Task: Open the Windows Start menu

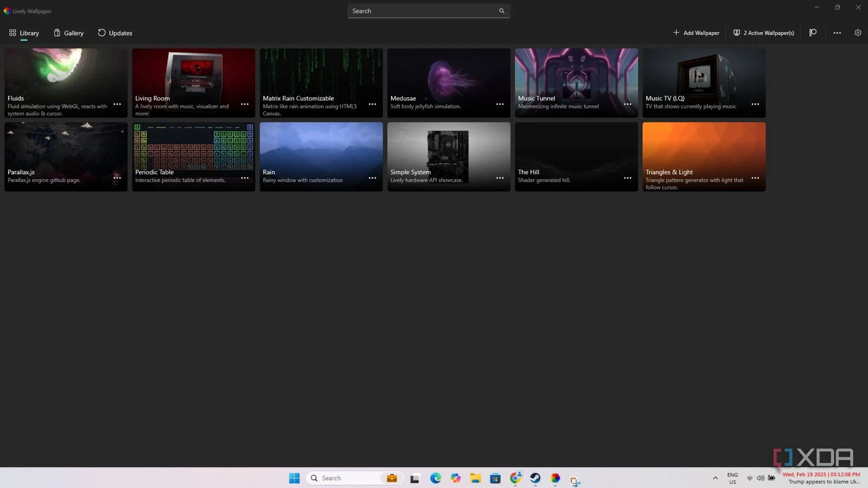Action: (294, 478)
